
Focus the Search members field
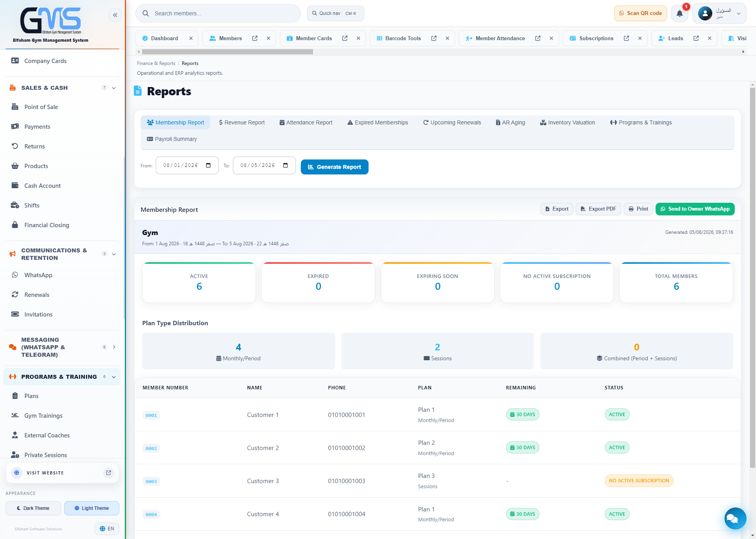click(218, 13)
